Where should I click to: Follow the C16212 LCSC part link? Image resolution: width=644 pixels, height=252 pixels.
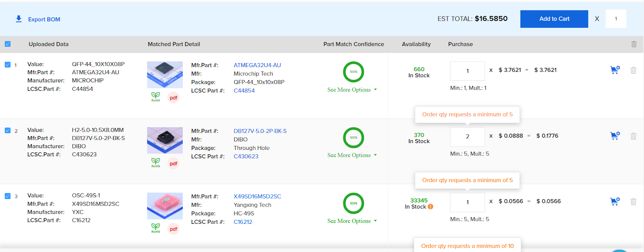pos(243,222)
